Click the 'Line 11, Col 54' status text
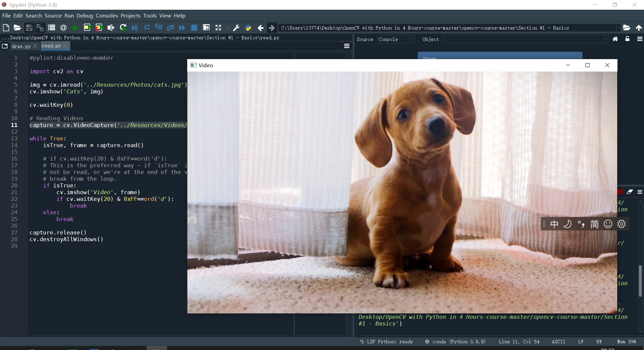Viewport: 644px width, 350px height. tap(519, 342)
